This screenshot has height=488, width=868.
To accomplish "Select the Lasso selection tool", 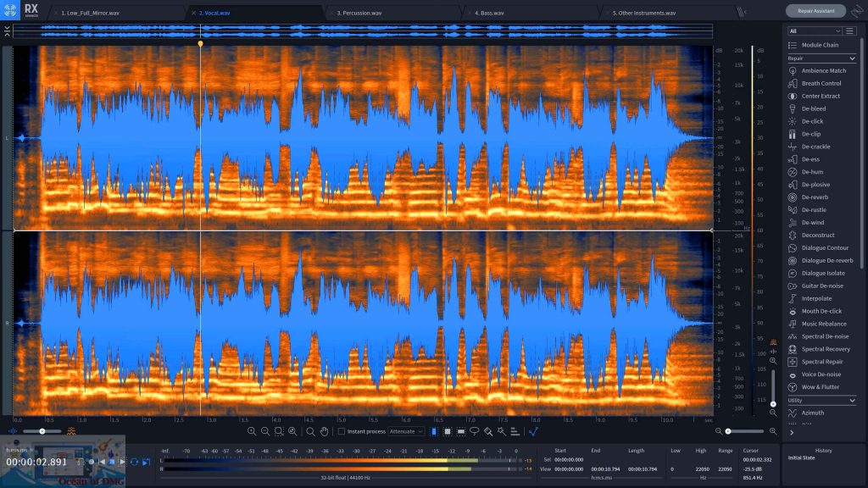I will click(475, 432).
